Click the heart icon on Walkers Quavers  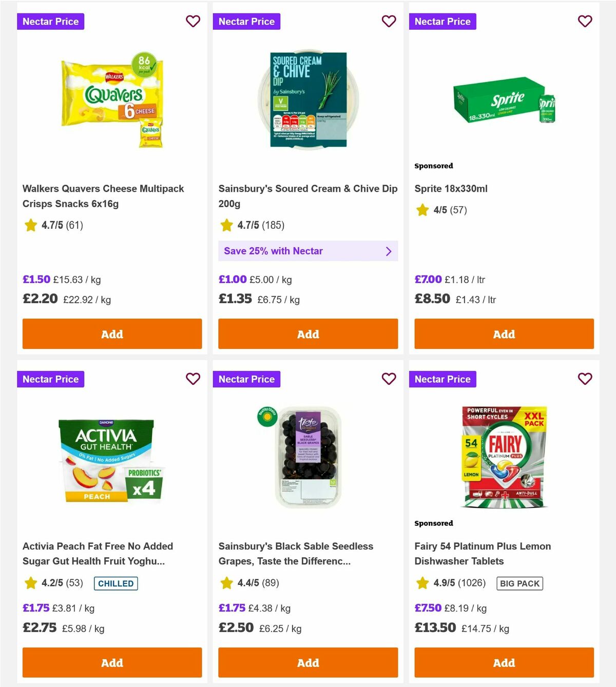(x=193, y=22)
